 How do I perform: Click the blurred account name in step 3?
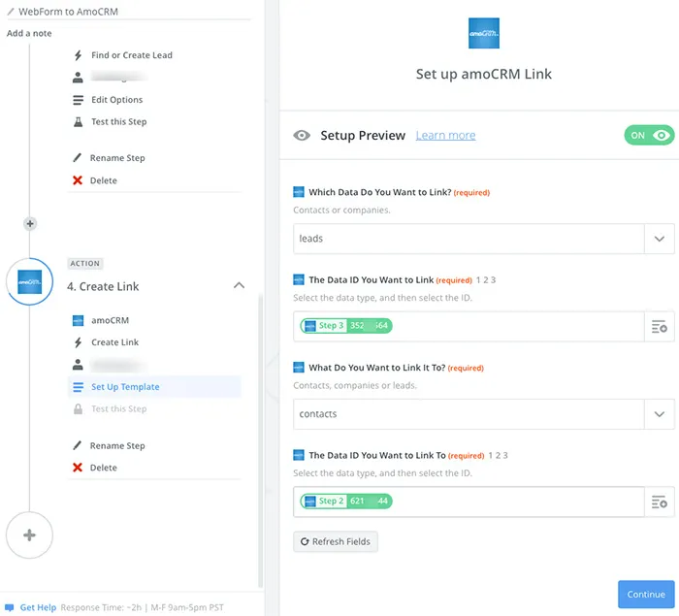tap(119, 77)
